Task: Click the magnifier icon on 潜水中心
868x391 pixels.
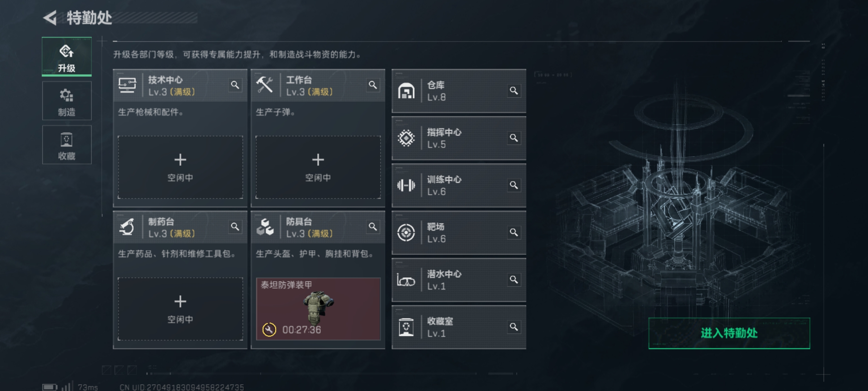Action: pos(514,280)
